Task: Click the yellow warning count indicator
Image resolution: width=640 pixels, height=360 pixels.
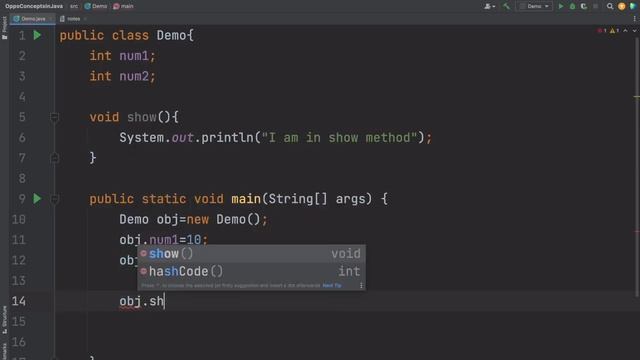Action: click(614, 31)
